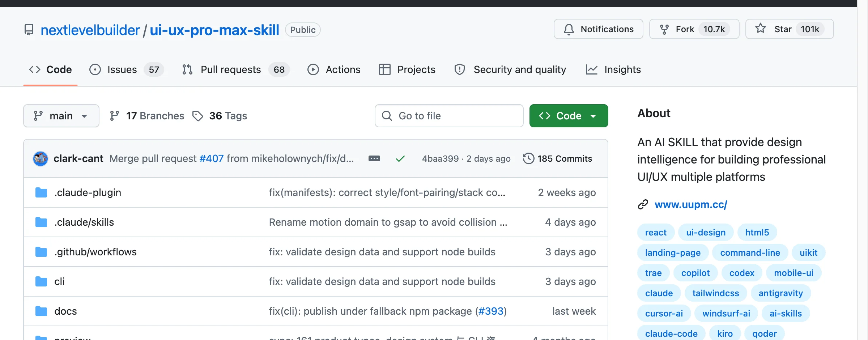Click the html5 topic tag

(757, 232)
